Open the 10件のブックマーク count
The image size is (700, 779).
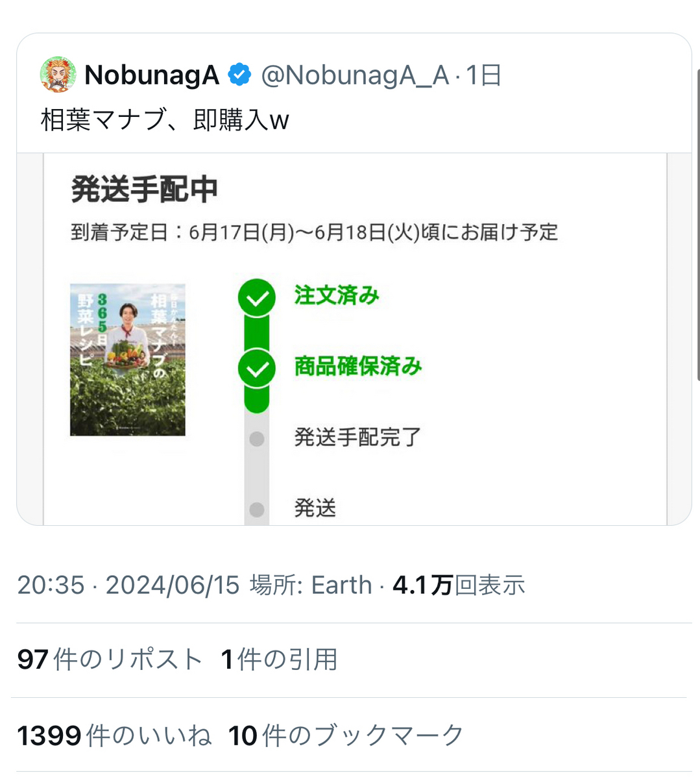click(346, 736)
